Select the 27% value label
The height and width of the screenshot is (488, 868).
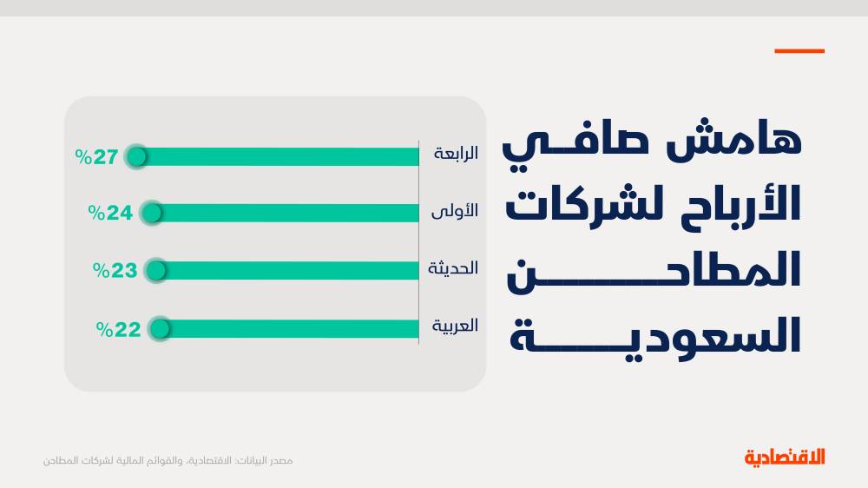[x=96, y=157]
